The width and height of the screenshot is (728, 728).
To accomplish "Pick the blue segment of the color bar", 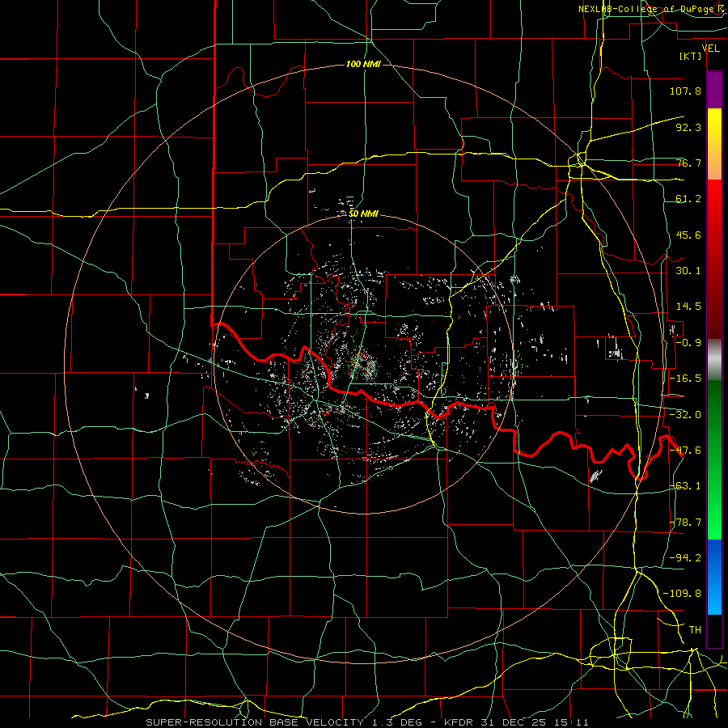I will click(714, 577).
